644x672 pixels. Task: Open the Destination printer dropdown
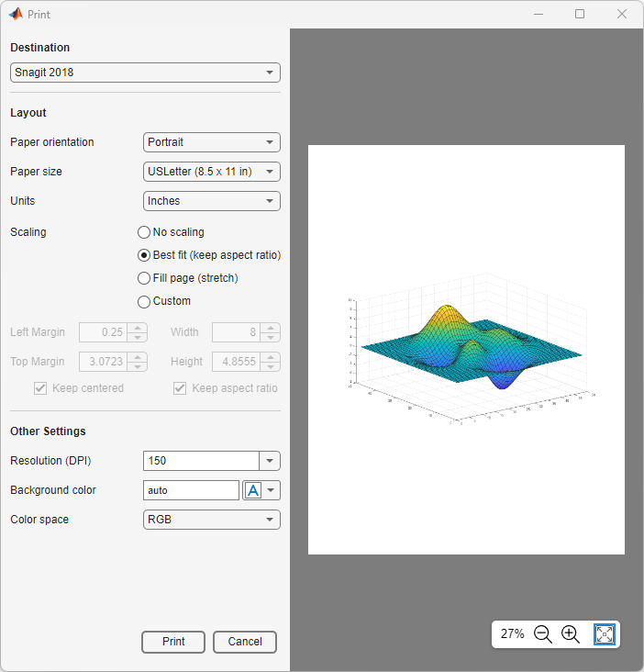(145, 73)
